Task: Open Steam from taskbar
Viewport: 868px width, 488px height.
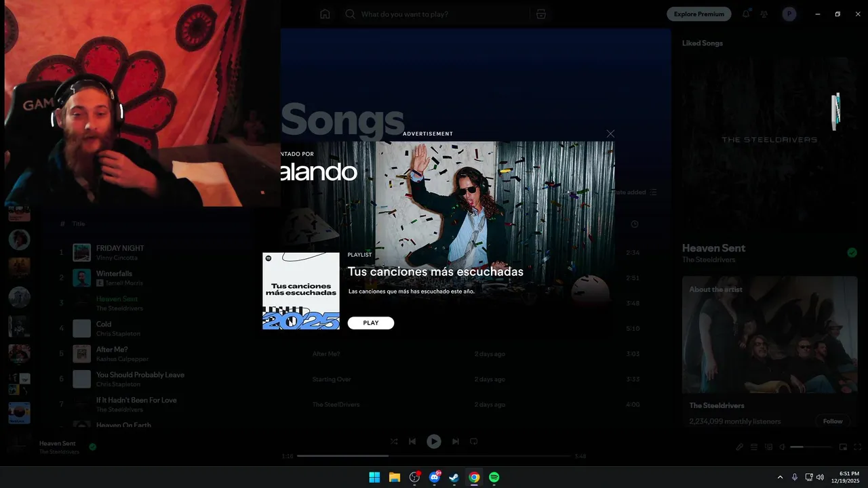Action: tap(454, 477)
